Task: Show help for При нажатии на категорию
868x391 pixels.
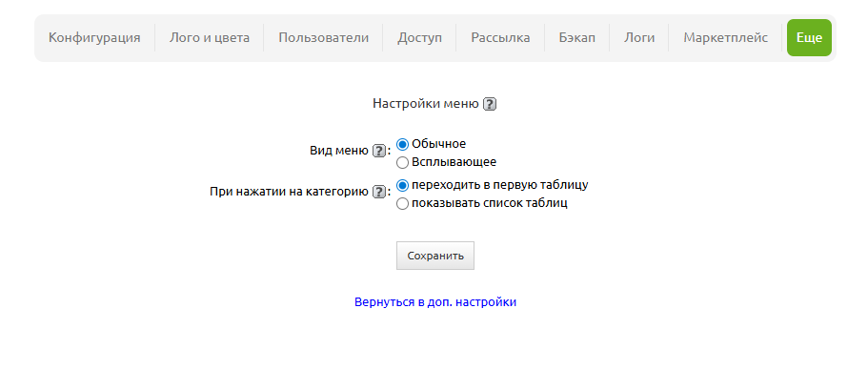Action: (378, 193)
